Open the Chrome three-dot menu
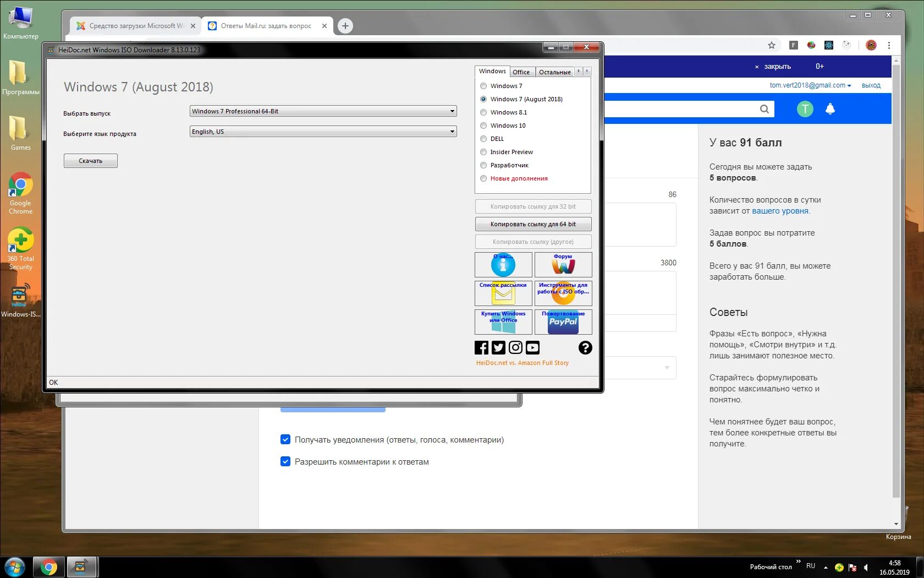 coord(889,45)
